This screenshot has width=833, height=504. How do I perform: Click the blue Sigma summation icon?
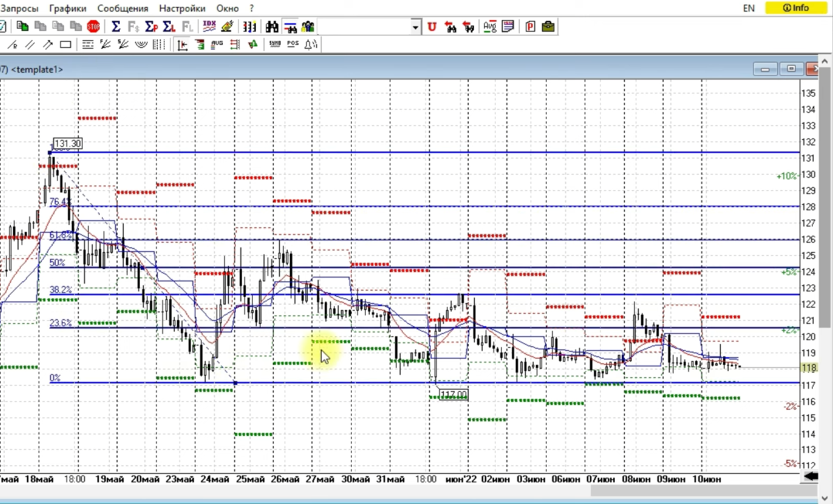[x=116, y=27]
